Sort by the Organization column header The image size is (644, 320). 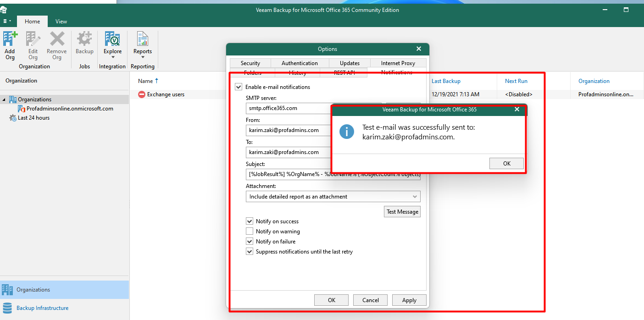click(594, 81)
